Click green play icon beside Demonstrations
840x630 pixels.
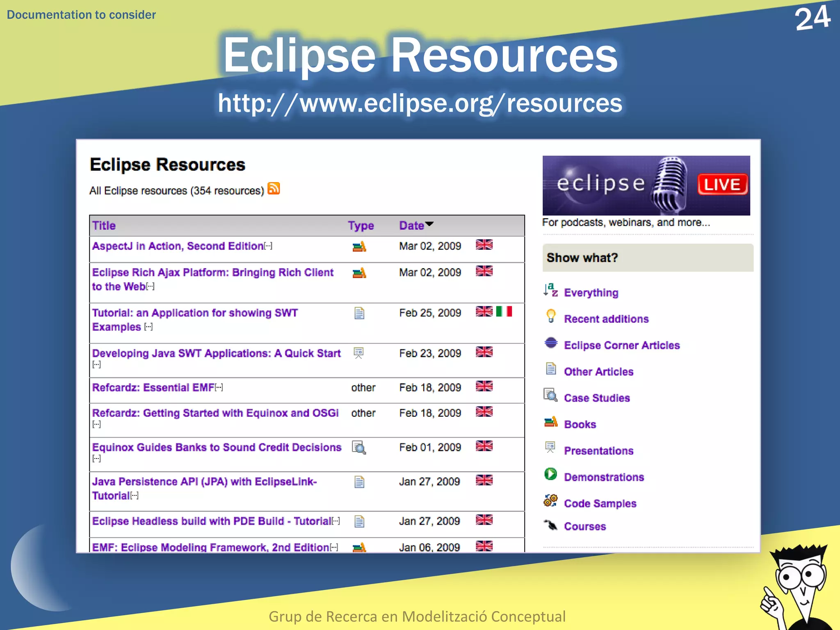click(550, 474)
